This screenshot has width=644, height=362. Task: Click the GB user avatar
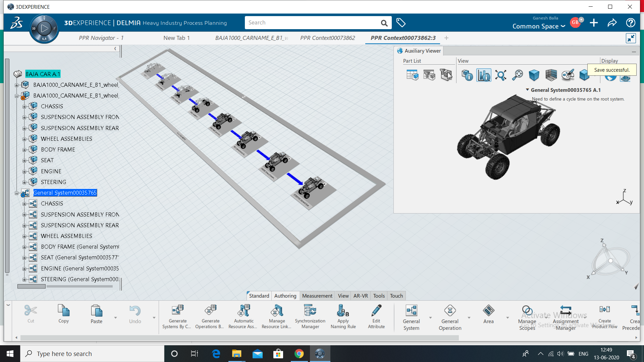[575, 22]
